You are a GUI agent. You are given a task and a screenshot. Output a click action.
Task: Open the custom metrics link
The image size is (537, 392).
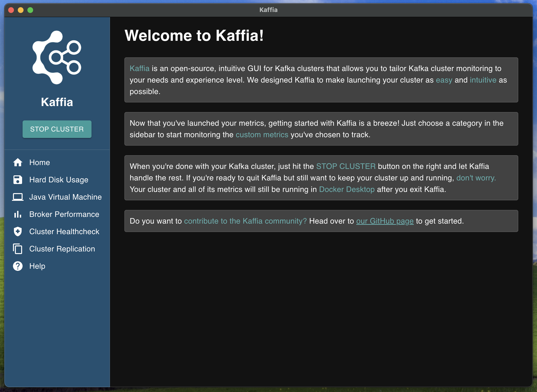pyautogui.click(x=262, y=135)
